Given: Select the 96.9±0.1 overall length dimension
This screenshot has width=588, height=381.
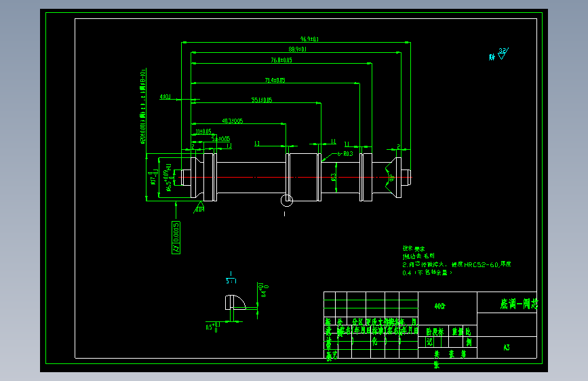Looking at the screenshot, I should [309, 39].
